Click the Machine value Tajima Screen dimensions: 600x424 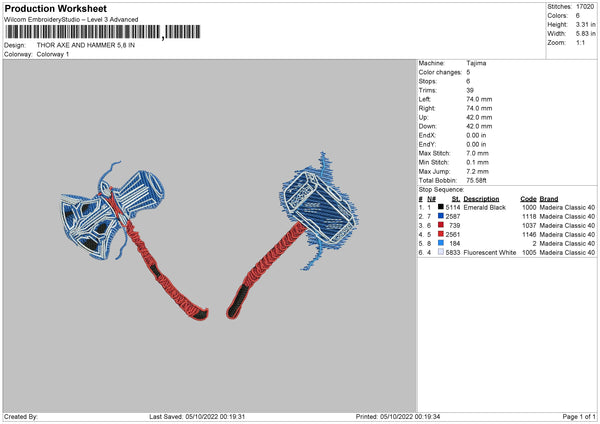pyautogui.click(x=476, y=63)
